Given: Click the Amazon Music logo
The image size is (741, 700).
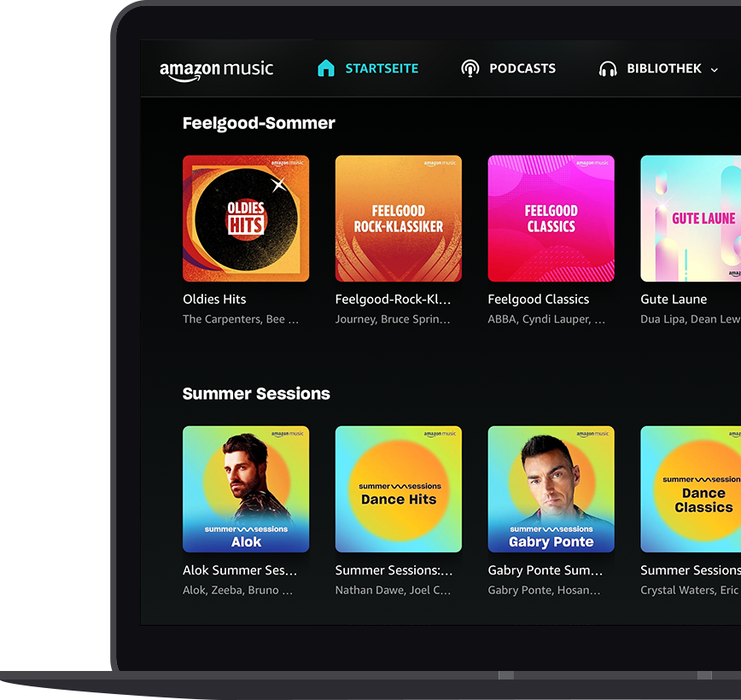Looking at the screenshot, I should pyautogui.click(x=216, y=70).
